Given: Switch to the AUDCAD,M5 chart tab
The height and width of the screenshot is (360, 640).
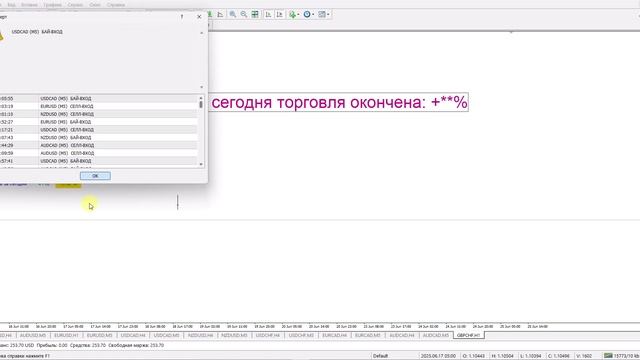Looking at the screenshot, I should 436,336.
